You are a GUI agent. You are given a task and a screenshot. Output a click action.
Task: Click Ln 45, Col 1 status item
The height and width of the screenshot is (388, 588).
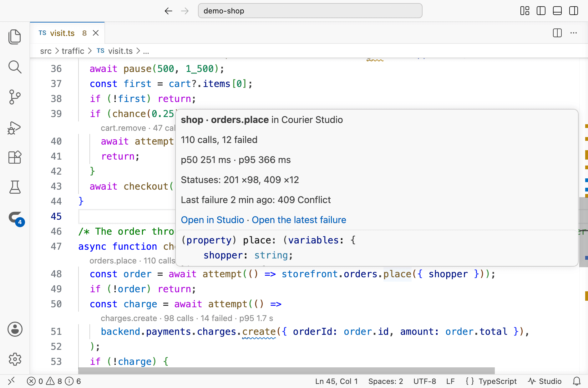(x=337, y=381)
